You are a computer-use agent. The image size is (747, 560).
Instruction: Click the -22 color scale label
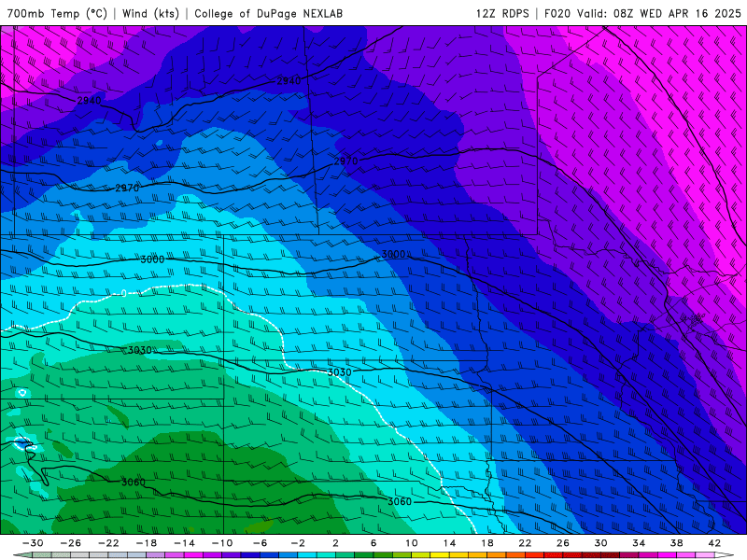[108, 543]
